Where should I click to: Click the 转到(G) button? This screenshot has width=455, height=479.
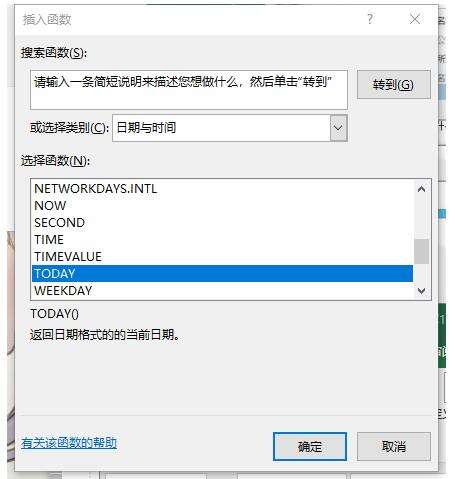(394, 85)
